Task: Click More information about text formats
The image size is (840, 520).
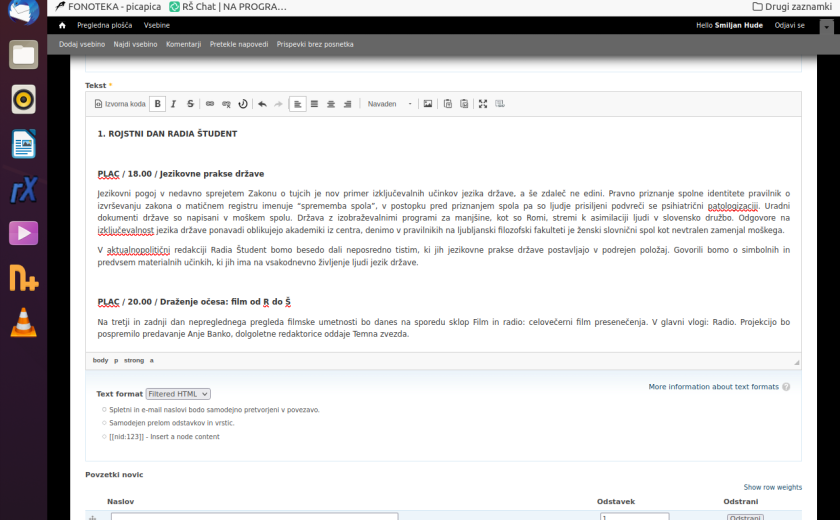Action: (x=713, y=386)
